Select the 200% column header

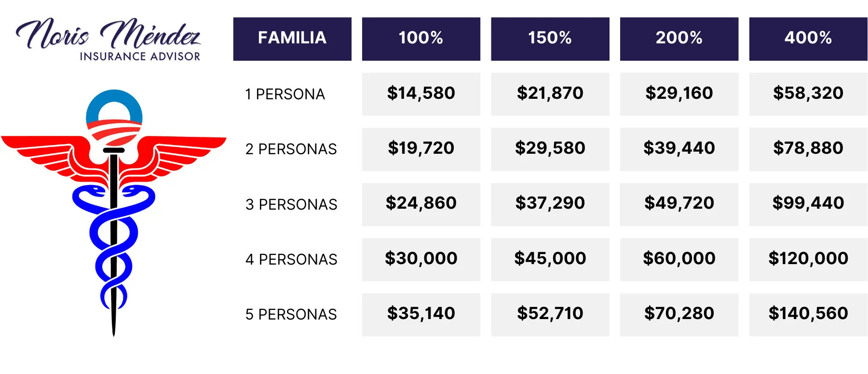[679, 39]
